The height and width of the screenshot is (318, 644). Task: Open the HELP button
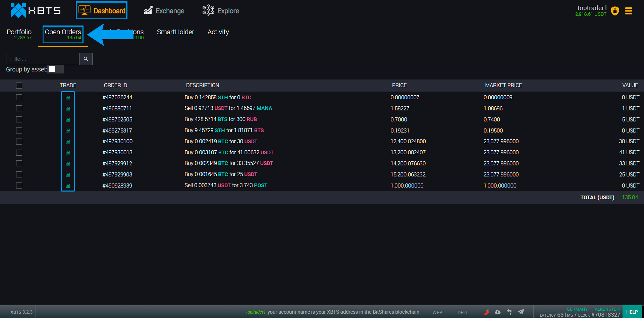[632, 312]
